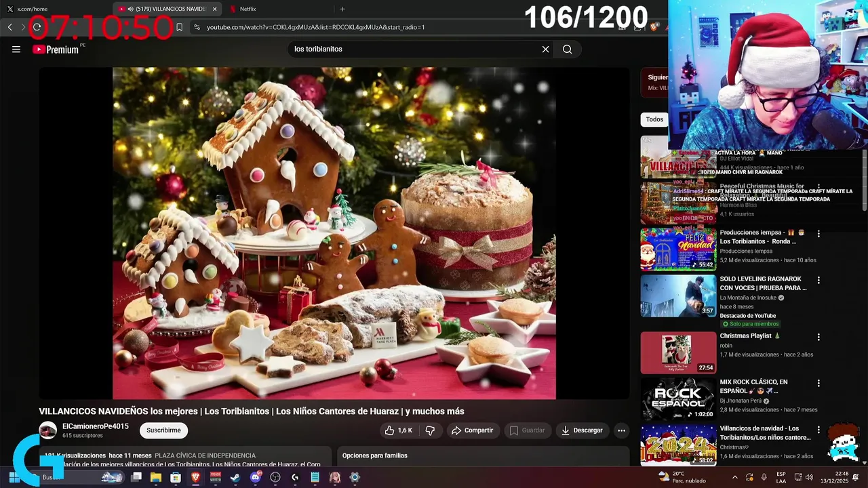Share the video via Compartir

pyautogui.click(x=473, y=430)
